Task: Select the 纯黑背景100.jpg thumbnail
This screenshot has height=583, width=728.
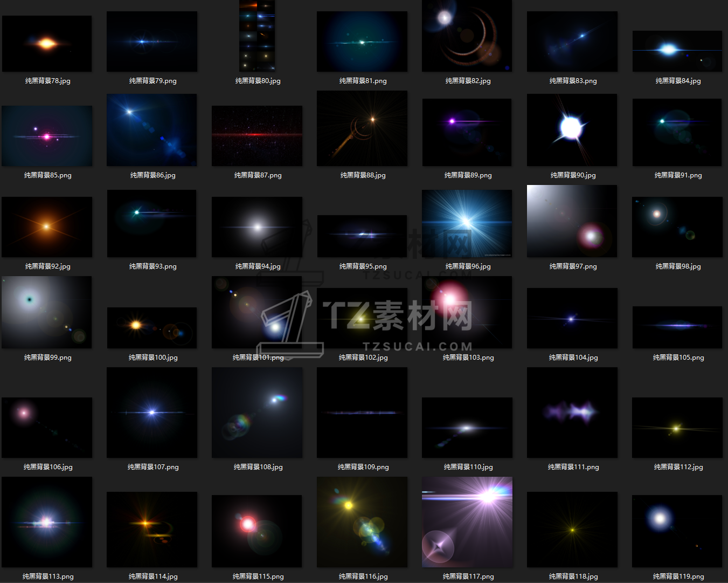Action: [152, 328]
